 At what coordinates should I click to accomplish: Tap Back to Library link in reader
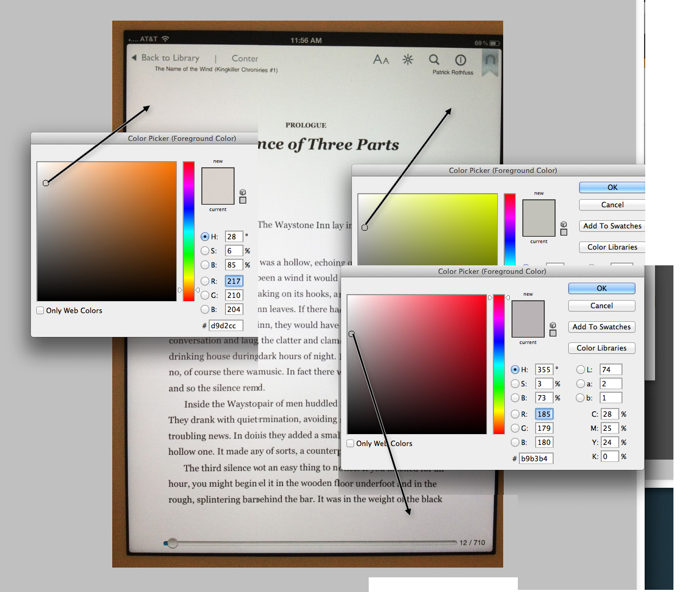coord(170,58)
